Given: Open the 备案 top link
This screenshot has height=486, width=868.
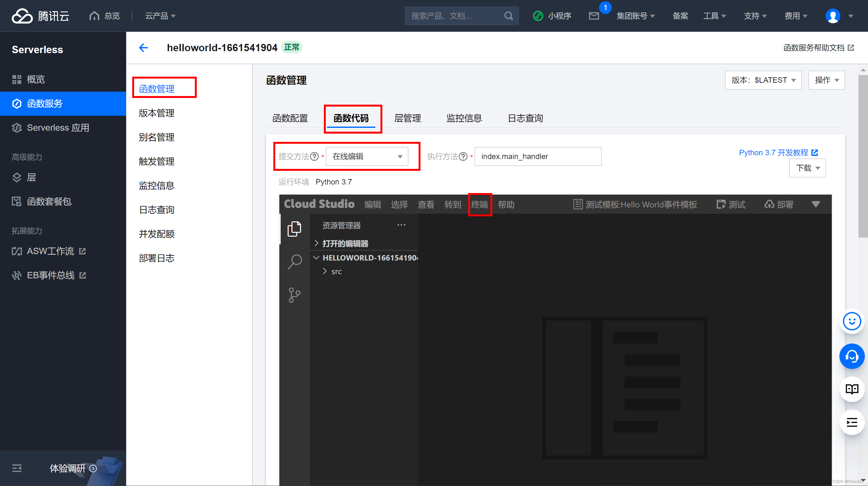Looking at the screenshot, I should coord(680,16).
